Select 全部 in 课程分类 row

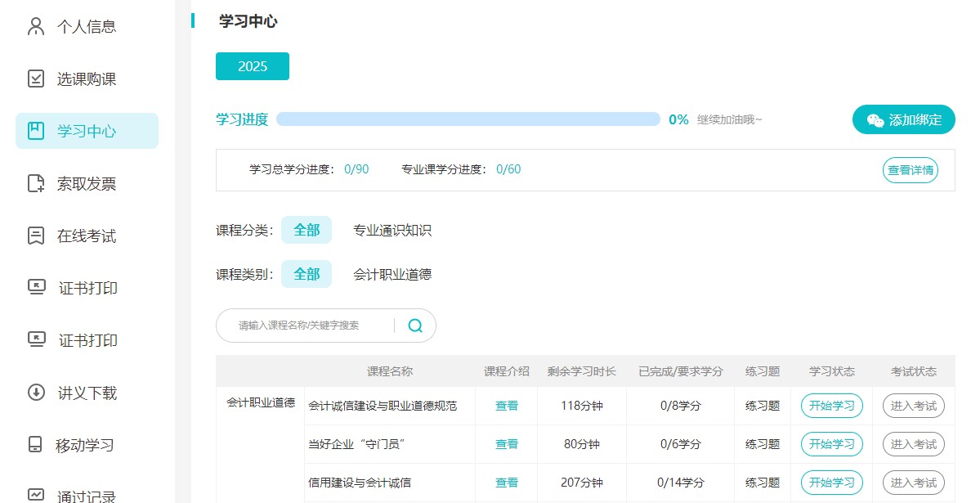(x=307, y=231)
